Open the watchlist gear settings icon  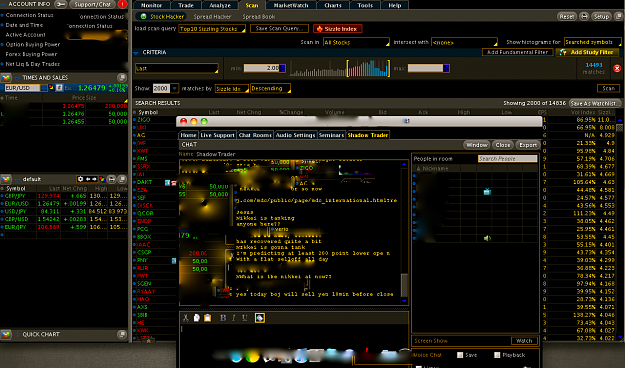81,179
